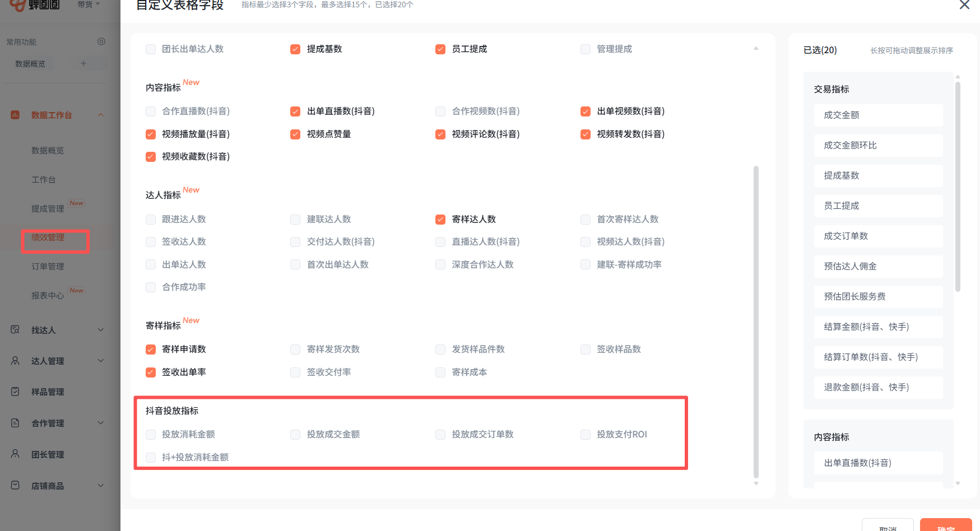The height and width of the screenshot is (531, 980).
Task: Click the field list vertical scrollbar
Action: click(x=756, y=322)
